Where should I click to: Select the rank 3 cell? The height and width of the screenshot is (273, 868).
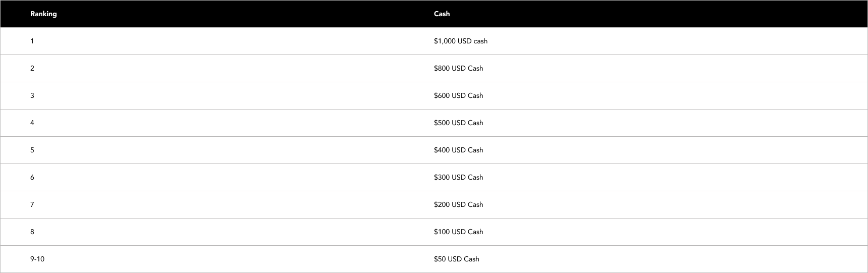pos(32,95)
